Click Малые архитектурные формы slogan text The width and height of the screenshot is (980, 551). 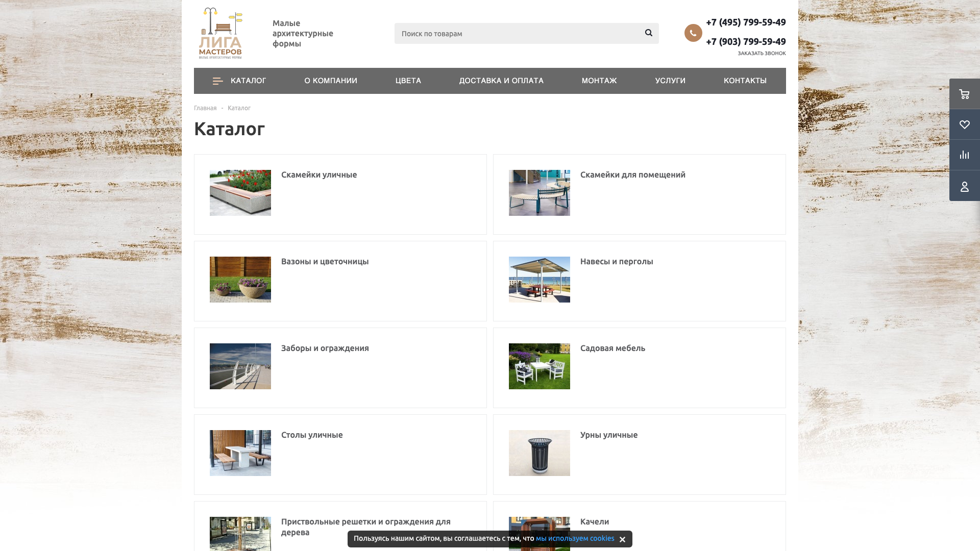point(303,34)
